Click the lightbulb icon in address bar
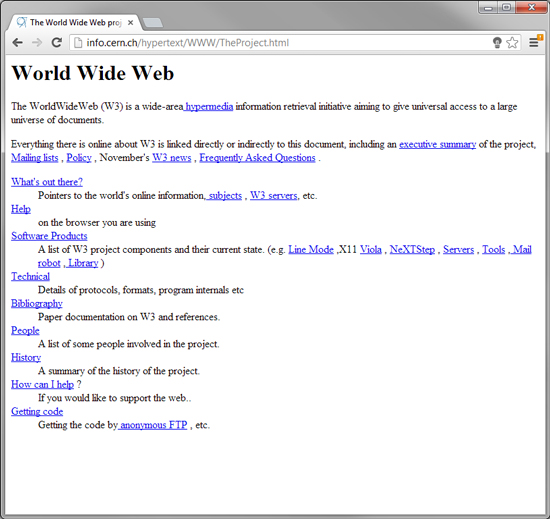Screen dimensions: 550x519 [497, 43]
